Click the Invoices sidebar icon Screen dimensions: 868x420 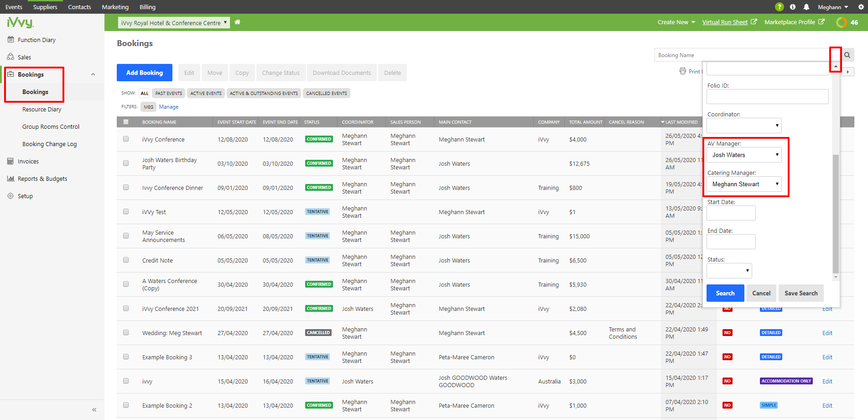10,161
